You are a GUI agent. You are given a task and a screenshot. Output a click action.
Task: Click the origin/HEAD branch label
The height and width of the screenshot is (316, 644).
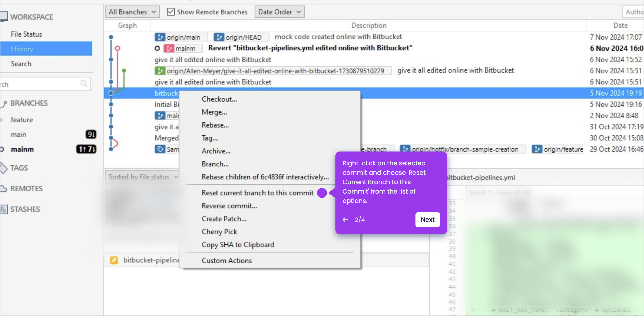click(x=241, y=37)
